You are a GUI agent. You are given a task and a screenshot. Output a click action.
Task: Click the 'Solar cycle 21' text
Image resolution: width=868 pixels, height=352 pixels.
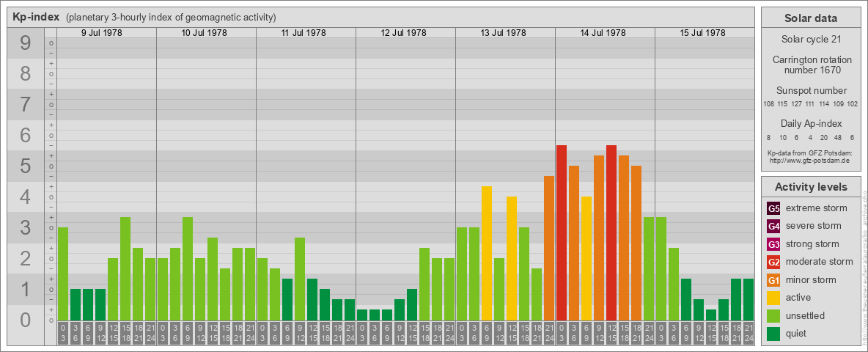pos(810,40)
